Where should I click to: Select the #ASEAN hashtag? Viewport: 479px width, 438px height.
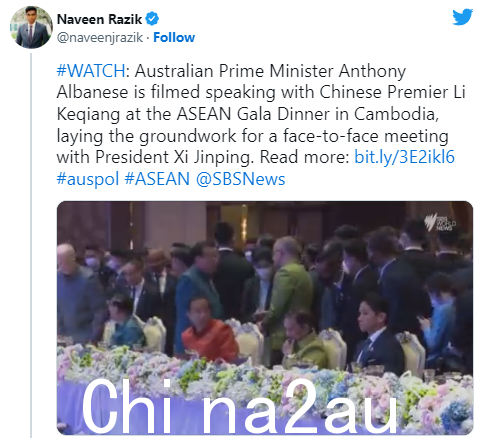(157, 179)
